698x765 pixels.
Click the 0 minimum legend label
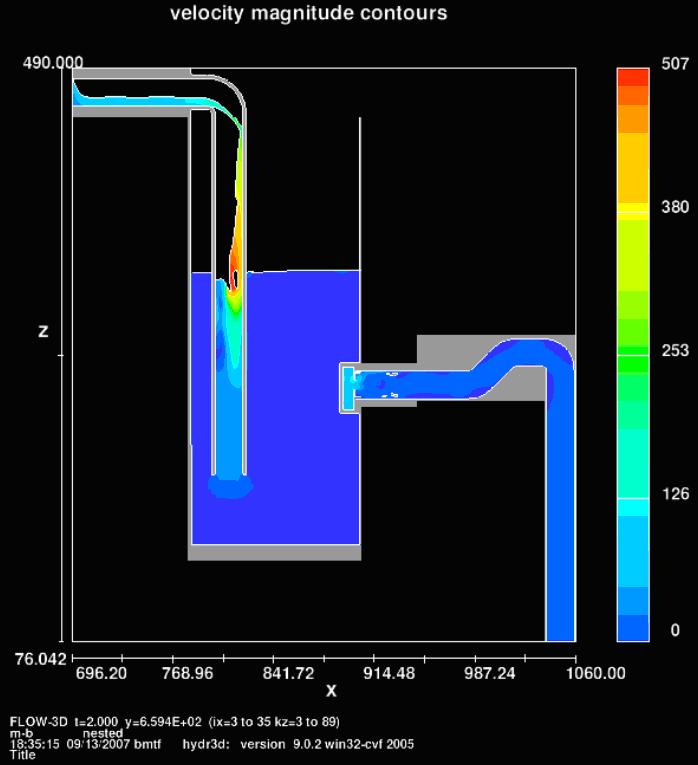pyautogui.click(x=675, y=630)
